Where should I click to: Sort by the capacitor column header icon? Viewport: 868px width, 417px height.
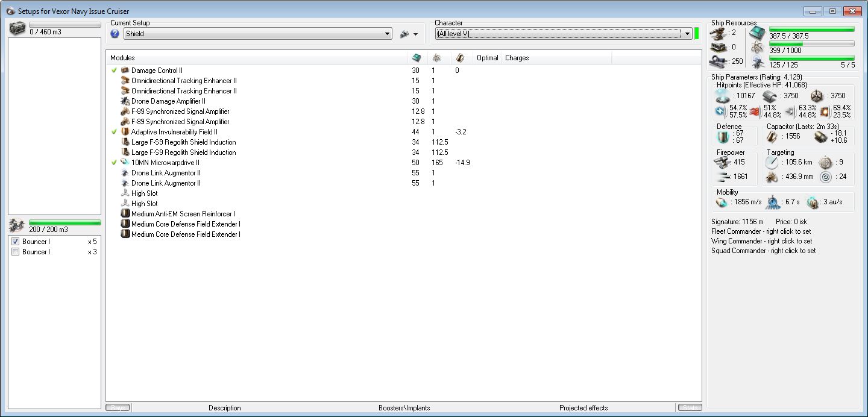460,58
